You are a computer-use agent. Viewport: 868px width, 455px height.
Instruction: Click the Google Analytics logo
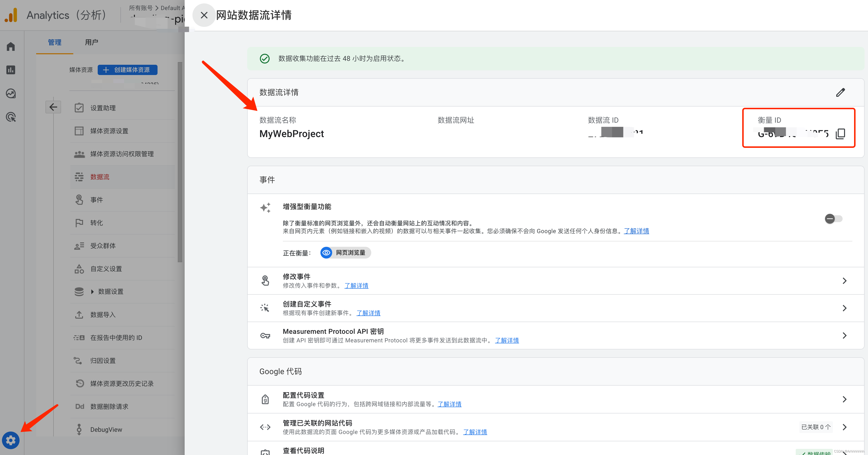point(11,15)
